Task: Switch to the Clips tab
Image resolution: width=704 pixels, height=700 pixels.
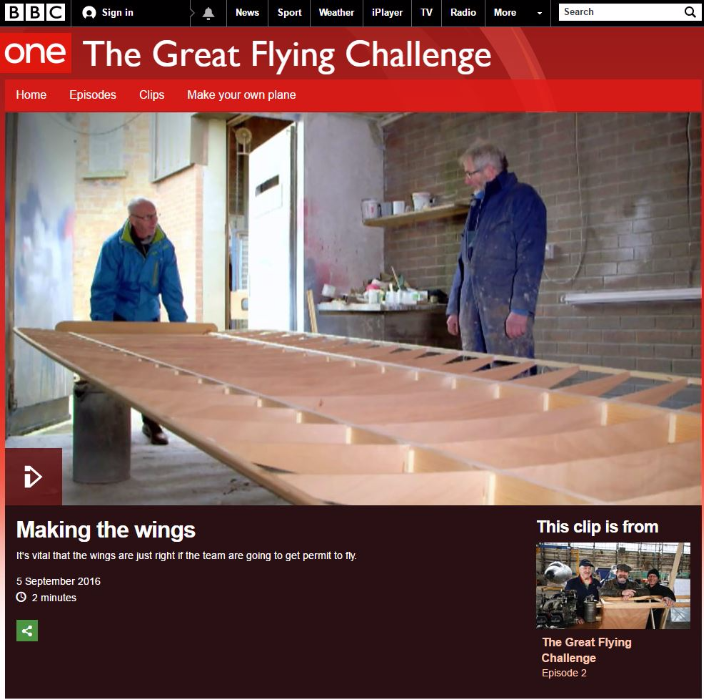Action: click(x=152, y=95)
